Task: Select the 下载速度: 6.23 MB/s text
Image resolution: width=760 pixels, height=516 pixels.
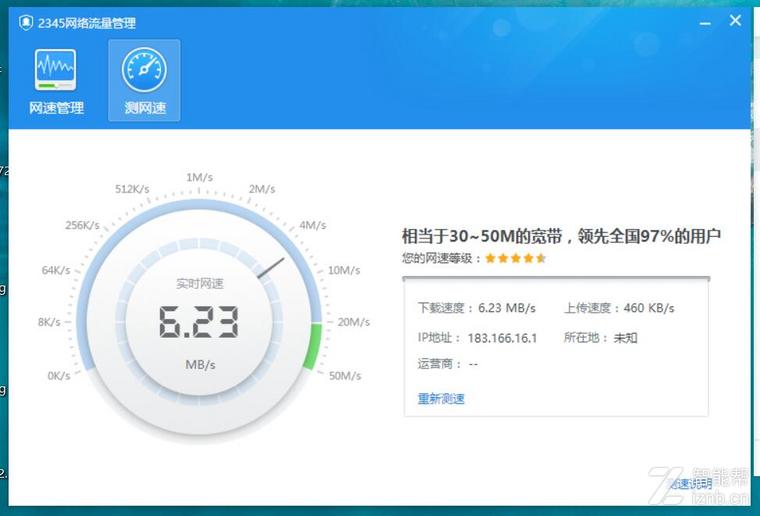Action: coord(477,308)
